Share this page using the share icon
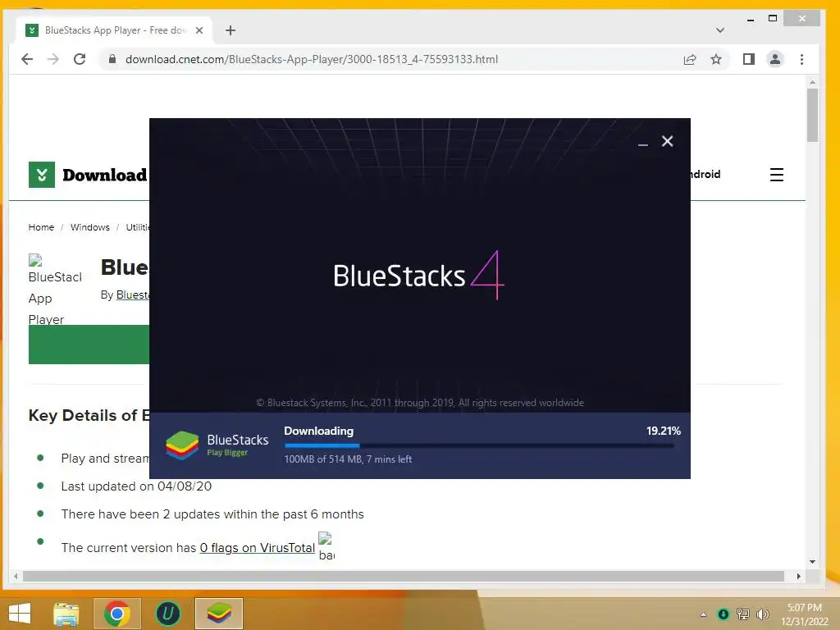The height and width of the screenshot is (630, 840). (690, 59)
